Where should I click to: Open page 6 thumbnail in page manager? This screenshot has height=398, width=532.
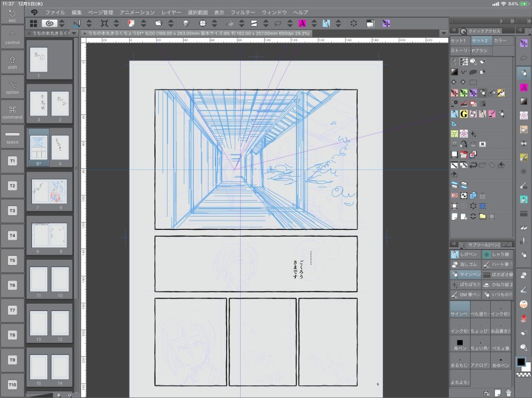tap(60, 191)
